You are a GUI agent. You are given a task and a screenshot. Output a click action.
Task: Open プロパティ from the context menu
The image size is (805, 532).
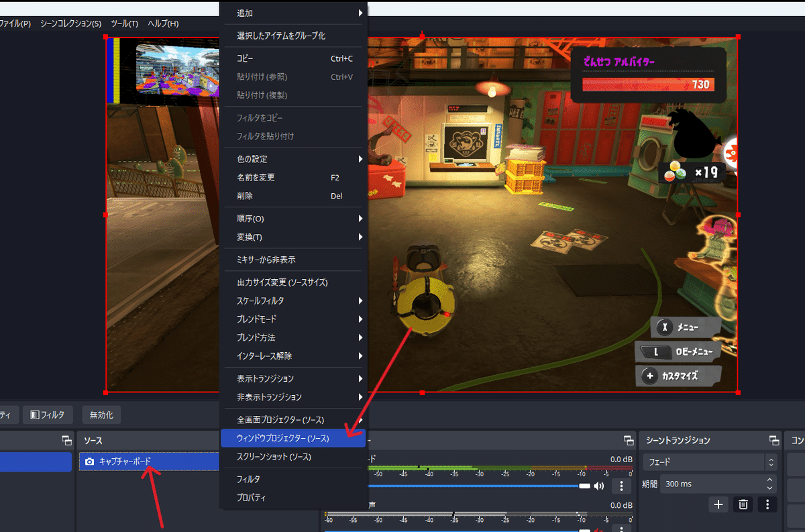click(x=294, y=498)
